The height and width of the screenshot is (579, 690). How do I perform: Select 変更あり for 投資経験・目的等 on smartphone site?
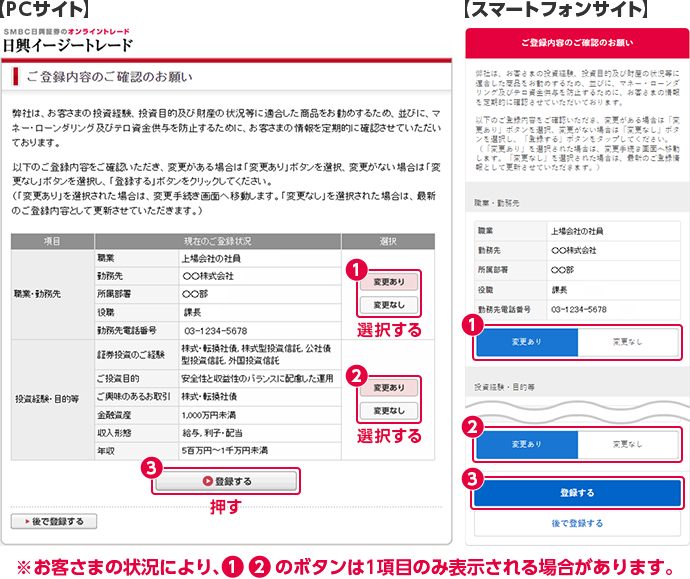click(525, 443)
